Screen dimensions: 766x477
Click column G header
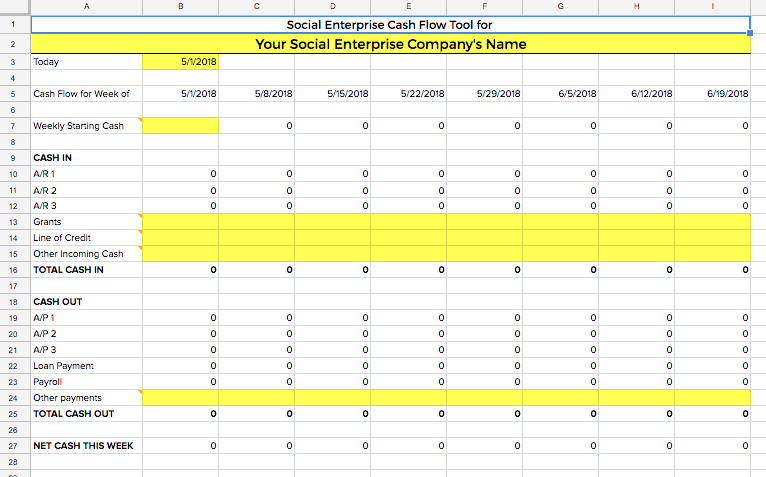pyautogui.click(x=560, y=7)
